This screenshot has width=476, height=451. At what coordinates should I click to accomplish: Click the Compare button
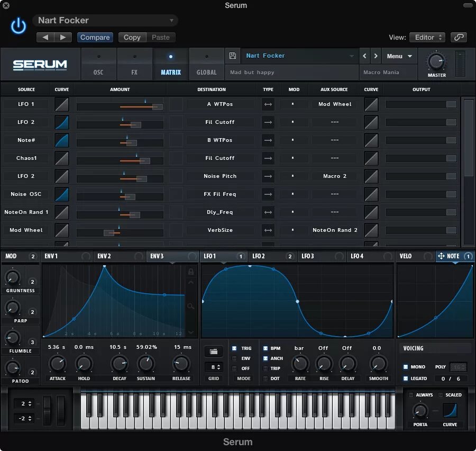pos(95,38)
